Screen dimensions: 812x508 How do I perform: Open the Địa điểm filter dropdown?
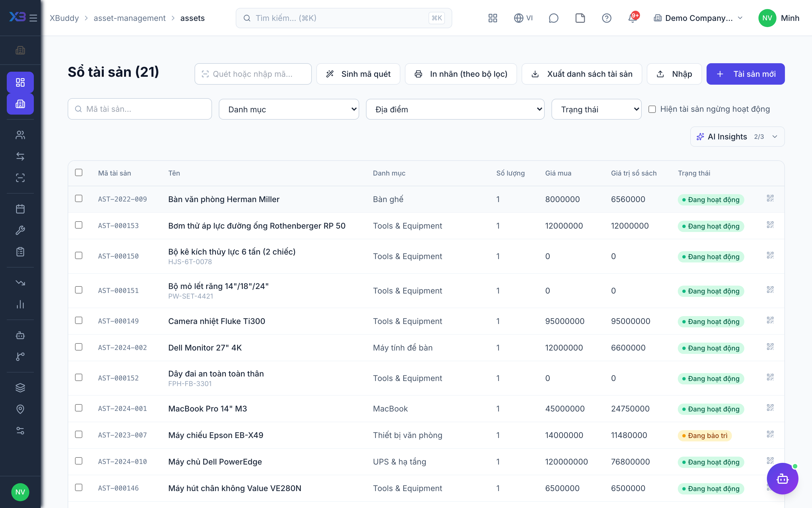pyautogui.click(x=455, y=109)
